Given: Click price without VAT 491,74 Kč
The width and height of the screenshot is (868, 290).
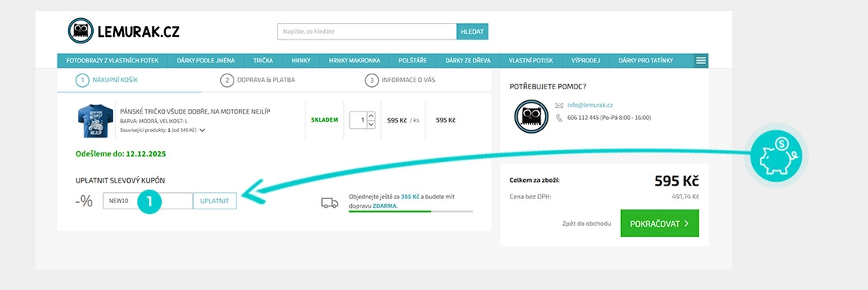Looking at the screenshot, I should [x=685, y=197].
